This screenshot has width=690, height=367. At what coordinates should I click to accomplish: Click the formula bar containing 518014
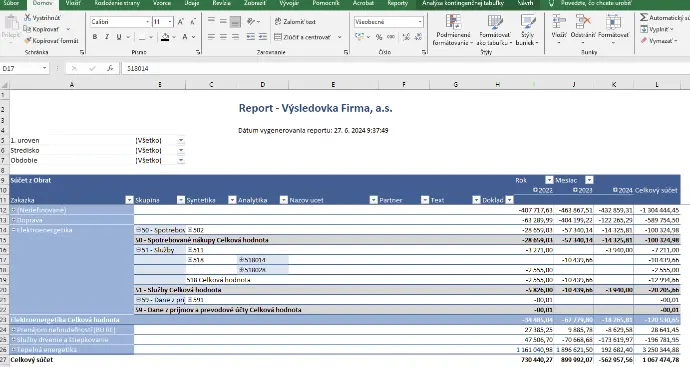click(x=405, y=68)
